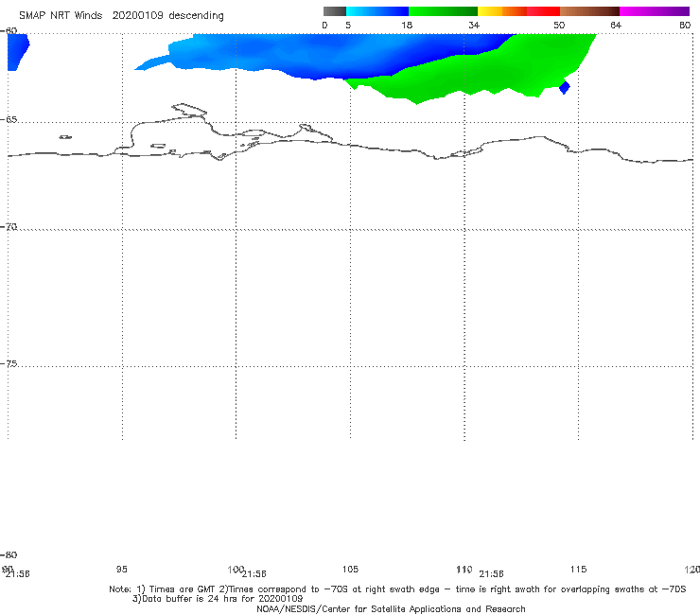Viewport: 700px width, 615px height.
Task: Click the "21:56" time under longitude 90
Action: point(17,574)
